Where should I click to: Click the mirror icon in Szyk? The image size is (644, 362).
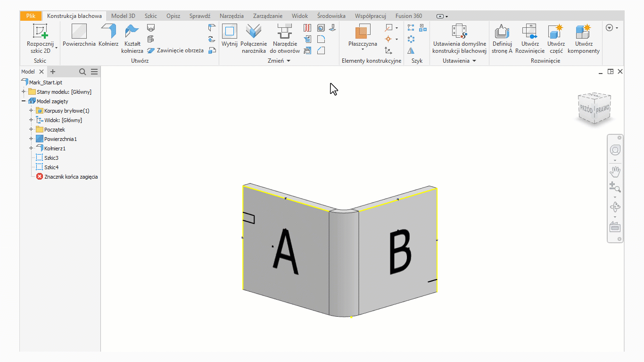[411, 50]
